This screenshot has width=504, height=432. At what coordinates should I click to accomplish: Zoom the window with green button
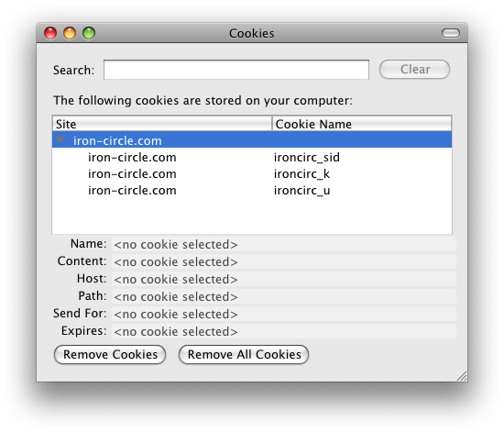[x=89, y=33]
